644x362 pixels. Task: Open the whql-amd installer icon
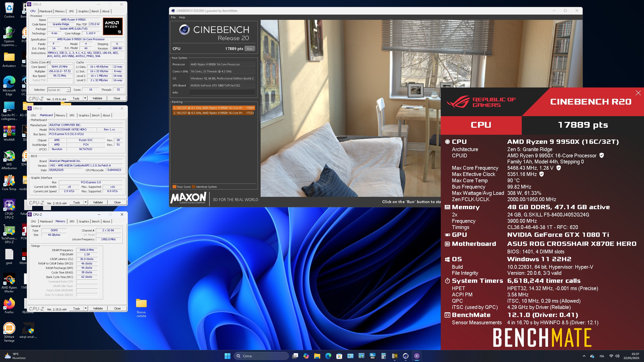tap(28, 331)
